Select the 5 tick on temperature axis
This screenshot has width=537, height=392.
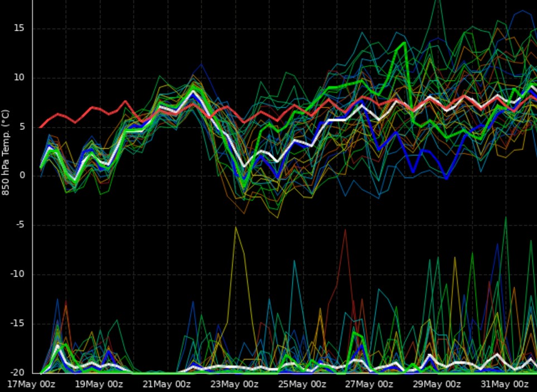pos(22,127)
